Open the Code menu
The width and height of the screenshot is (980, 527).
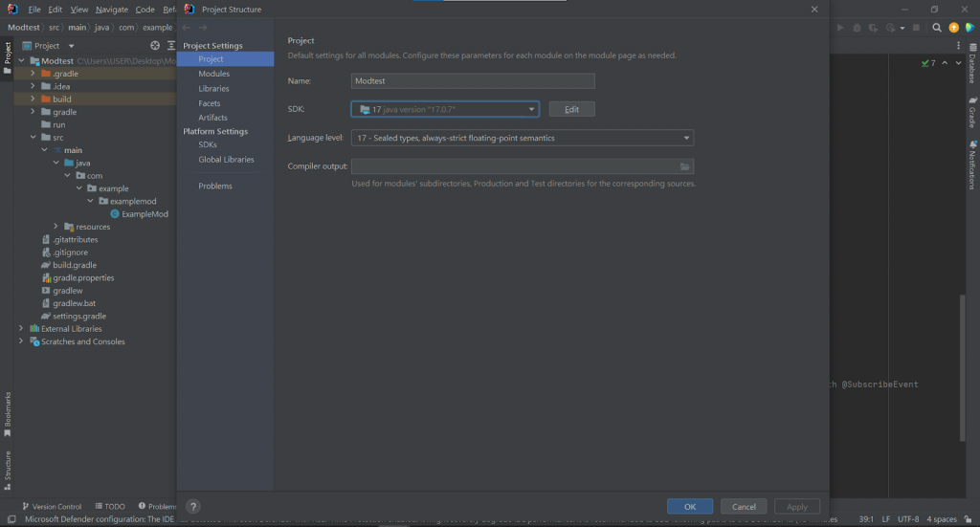[x=145, y=10]
